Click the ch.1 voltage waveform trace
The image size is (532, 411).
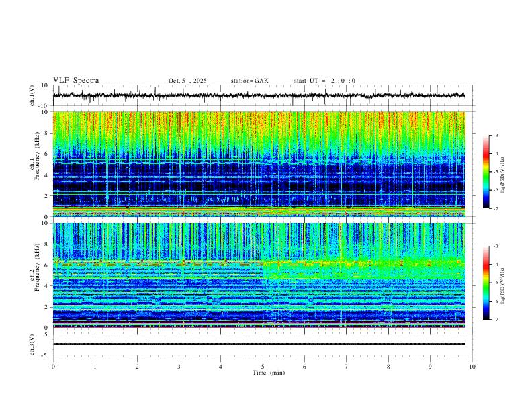click(259, 95)
